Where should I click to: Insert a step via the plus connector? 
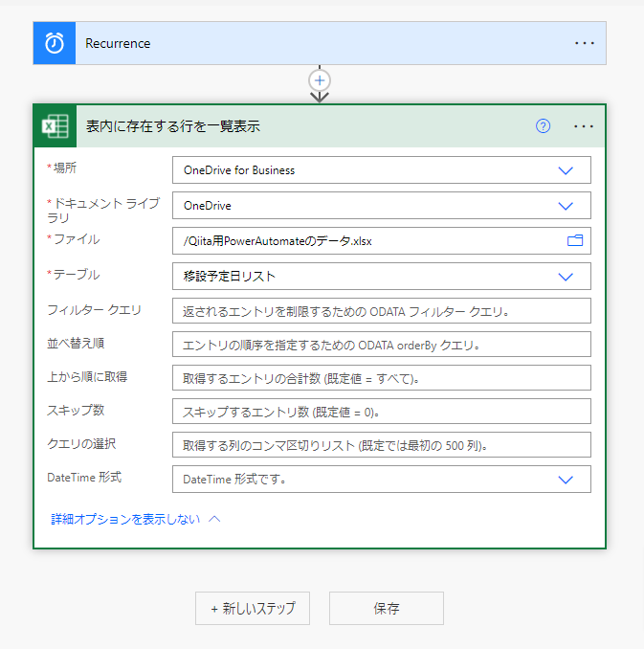(x=320, y=80)
